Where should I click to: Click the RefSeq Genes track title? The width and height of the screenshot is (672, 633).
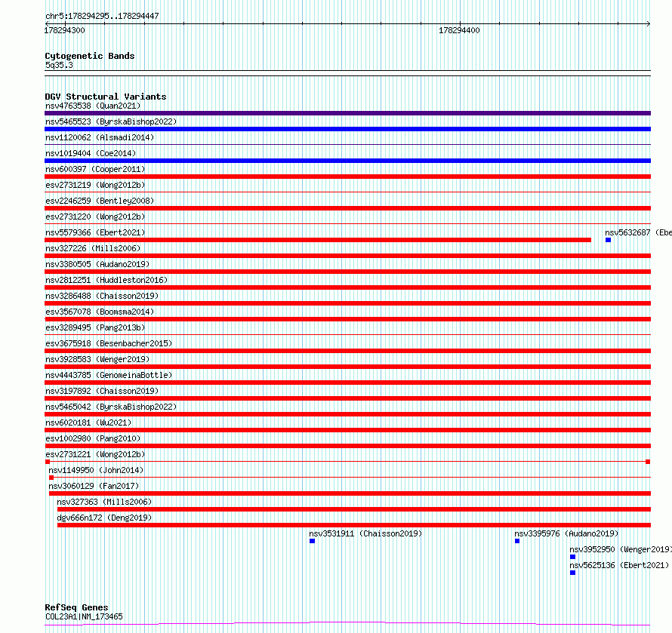(76, 608)
